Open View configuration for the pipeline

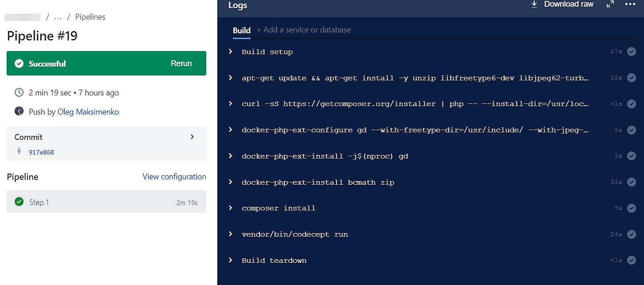(x=174, y=177)
